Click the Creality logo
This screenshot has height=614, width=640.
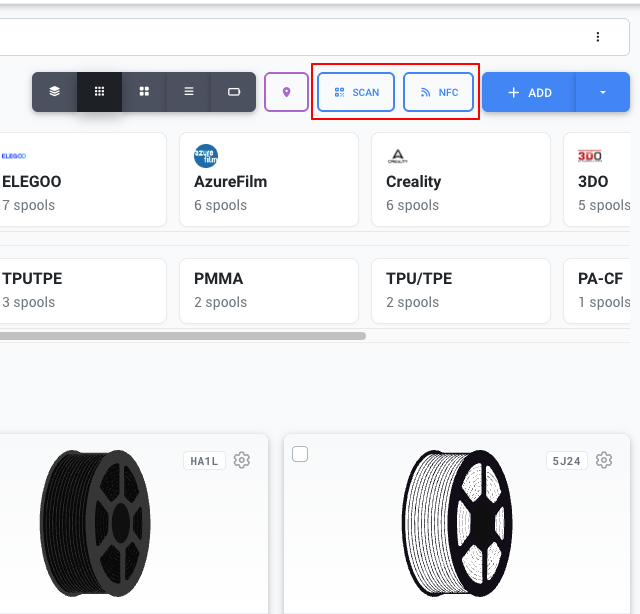(398, 156)
